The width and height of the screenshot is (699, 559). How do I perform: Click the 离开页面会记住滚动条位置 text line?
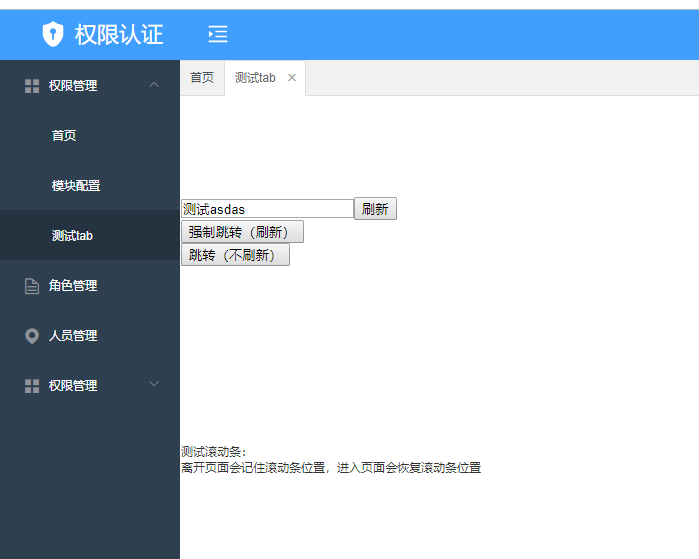tap(331, 468)
